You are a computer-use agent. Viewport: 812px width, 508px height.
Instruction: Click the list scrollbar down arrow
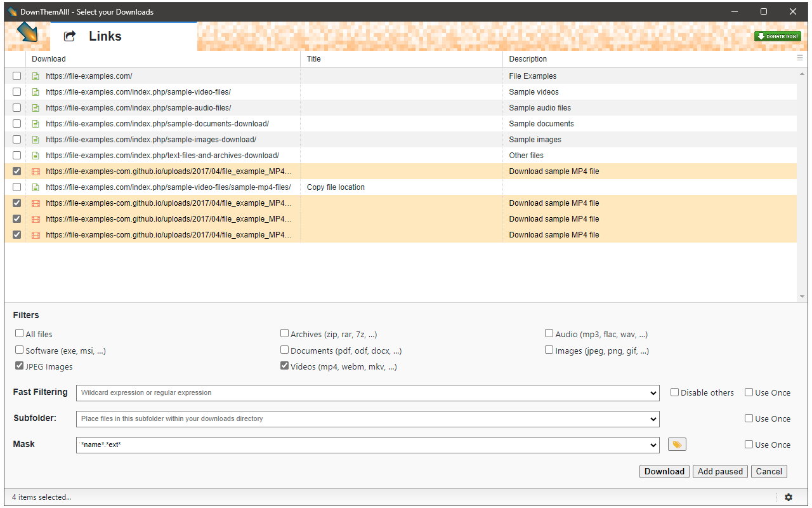(802, 297)
